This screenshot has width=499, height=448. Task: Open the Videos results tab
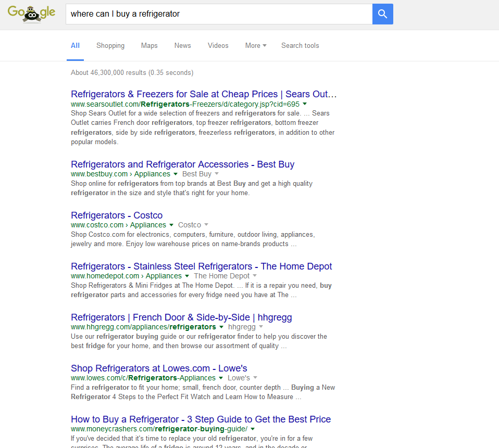(218, 46)
